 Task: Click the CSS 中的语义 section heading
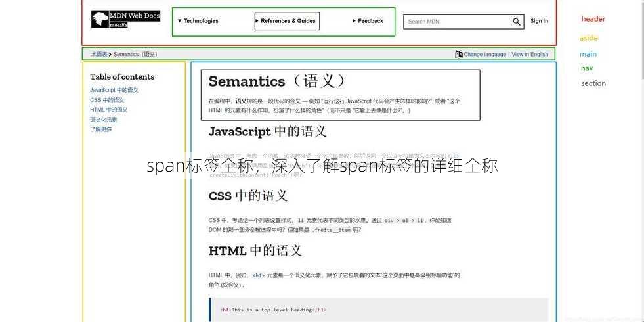click(x=247, y=196)
